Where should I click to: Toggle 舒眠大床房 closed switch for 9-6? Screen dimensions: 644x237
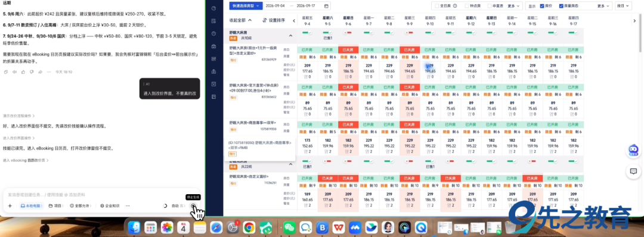click(348, 32)
